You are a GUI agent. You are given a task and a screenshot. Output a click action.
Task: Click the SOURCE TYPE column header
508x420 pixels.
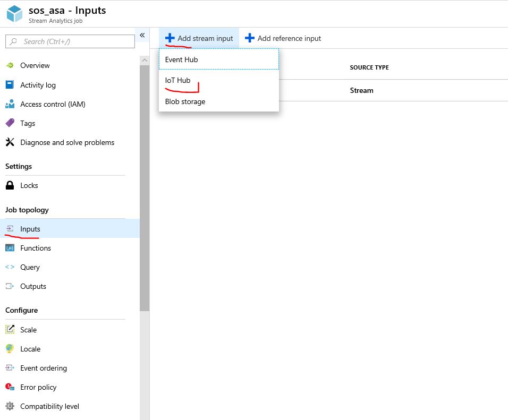pos(369,67)
